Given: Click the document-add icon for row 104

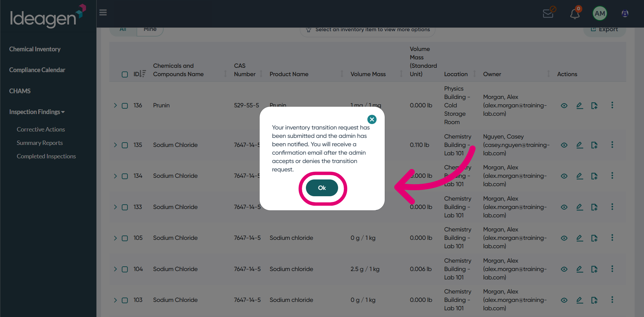Looking at the screenshot, I should tap(594, 269).
